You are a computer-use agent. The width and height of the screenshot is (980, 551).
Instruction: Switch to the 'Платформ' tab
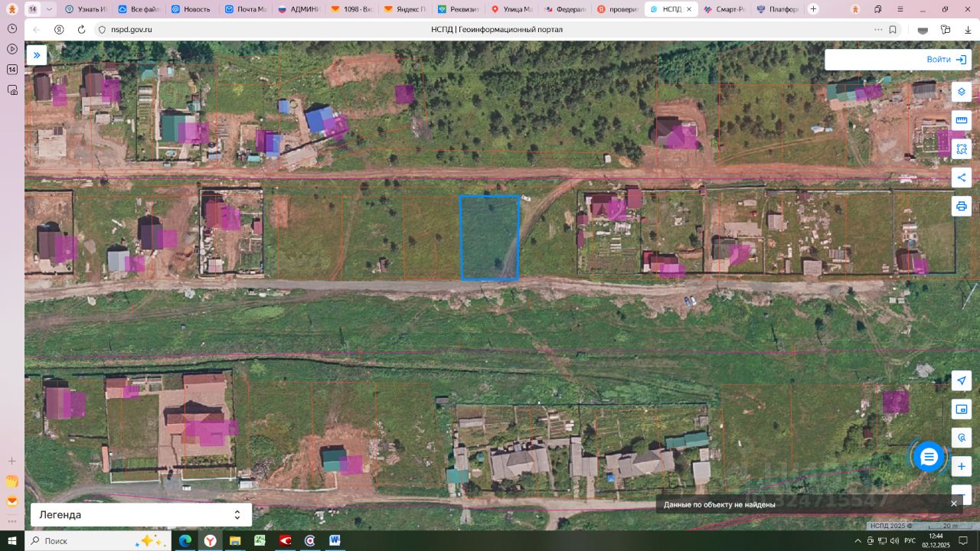(777, 9)
